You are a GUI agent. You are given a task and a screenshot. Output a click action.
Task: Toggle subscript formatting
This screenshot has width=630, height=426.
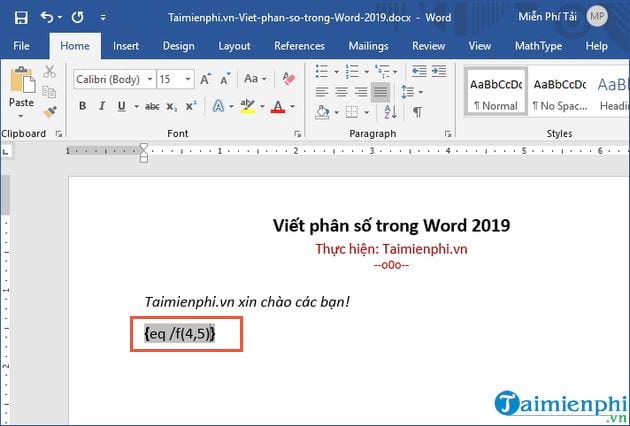[x=172, y=107]
